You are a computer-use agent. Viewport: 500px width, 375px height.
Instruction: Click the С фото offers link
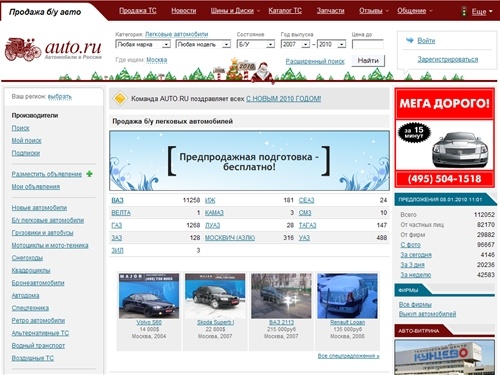[x=410, y=245]
